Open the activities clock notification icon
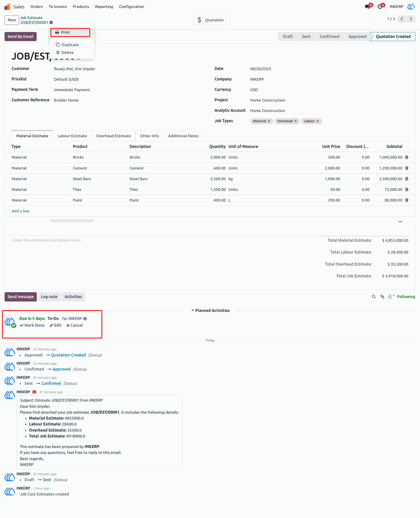This screenshot has height=518, width=420. pyautogui.click(x=380, y=6)
